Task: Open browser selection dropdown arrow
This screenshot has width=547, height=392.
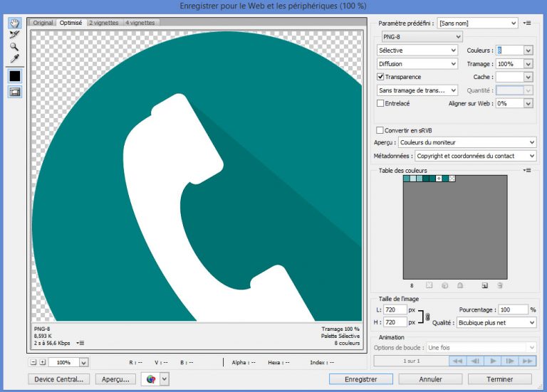Action: click(x=165, y=379)
